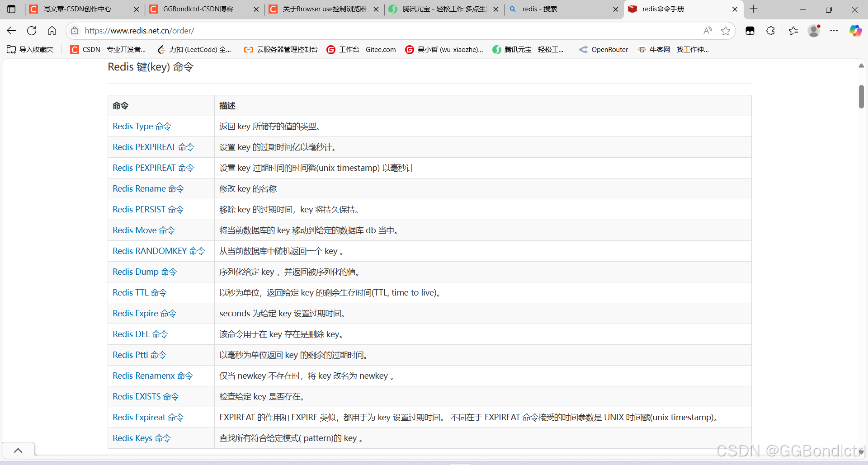Open the 力扣 (LeetCode) bookmark

point(194,50)
